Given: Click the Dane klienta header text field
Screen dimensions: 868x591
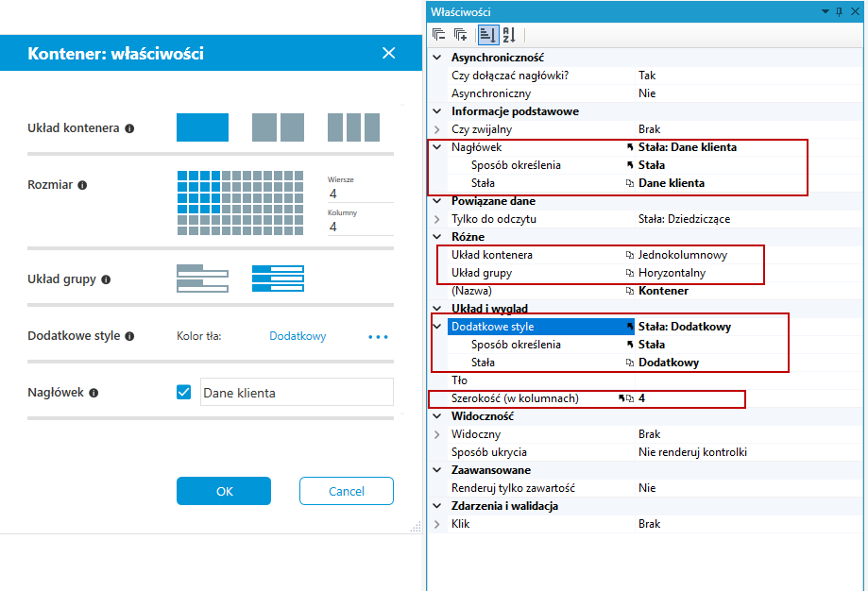Looking at the screenshot, I should 297,393.
